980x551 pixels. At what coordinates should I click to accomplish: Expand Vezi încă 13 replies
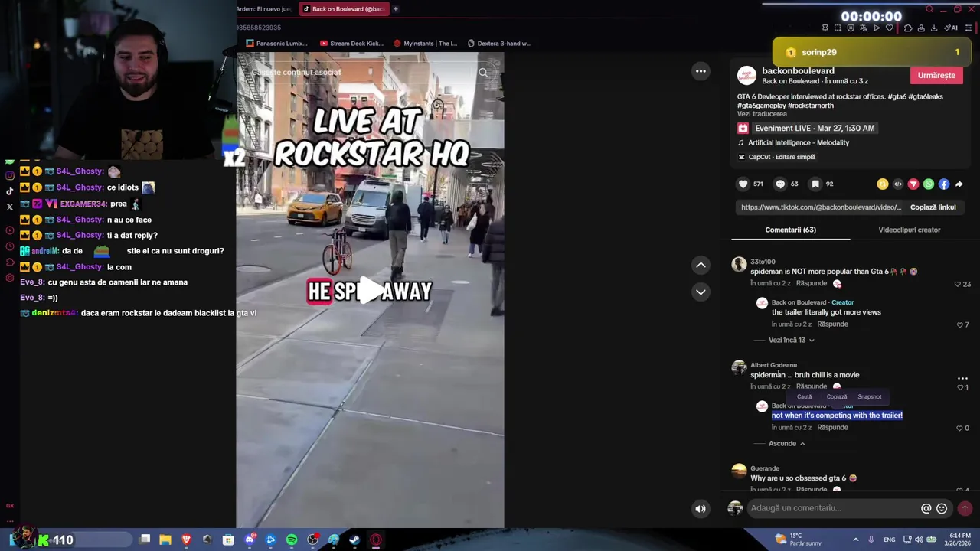pos(792,340)
